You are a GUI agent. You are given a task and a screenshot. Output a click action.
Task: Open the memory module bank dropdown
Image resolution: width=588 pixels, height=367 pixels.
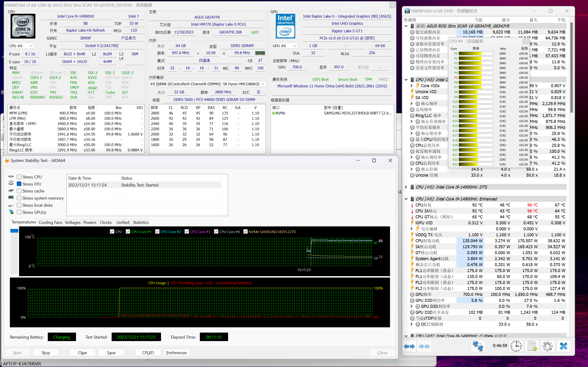(207, 84)
